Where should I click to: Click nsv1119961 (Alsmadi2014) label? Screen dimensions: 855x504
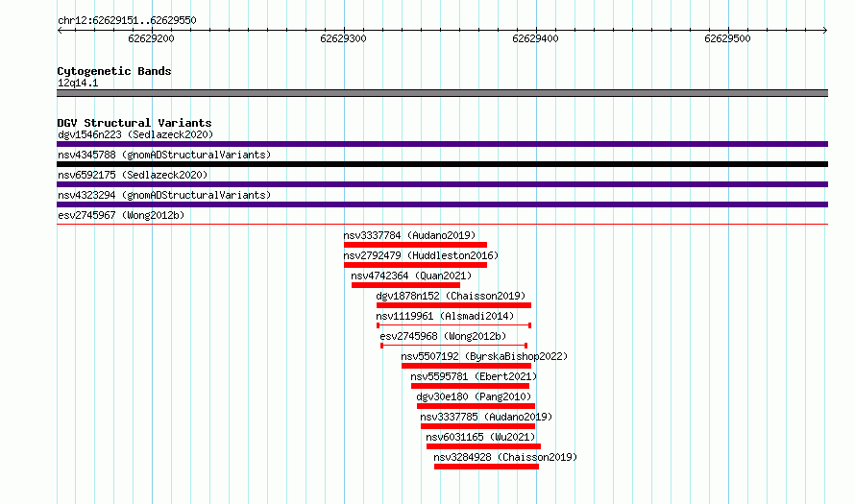[445, 316]
